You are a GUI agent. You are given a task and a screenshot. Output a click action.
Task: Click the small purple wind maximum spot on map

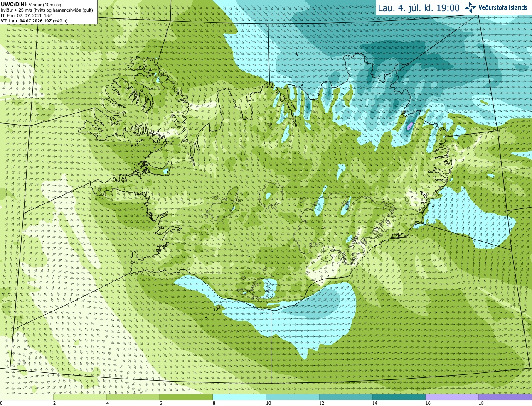(410, 126)
